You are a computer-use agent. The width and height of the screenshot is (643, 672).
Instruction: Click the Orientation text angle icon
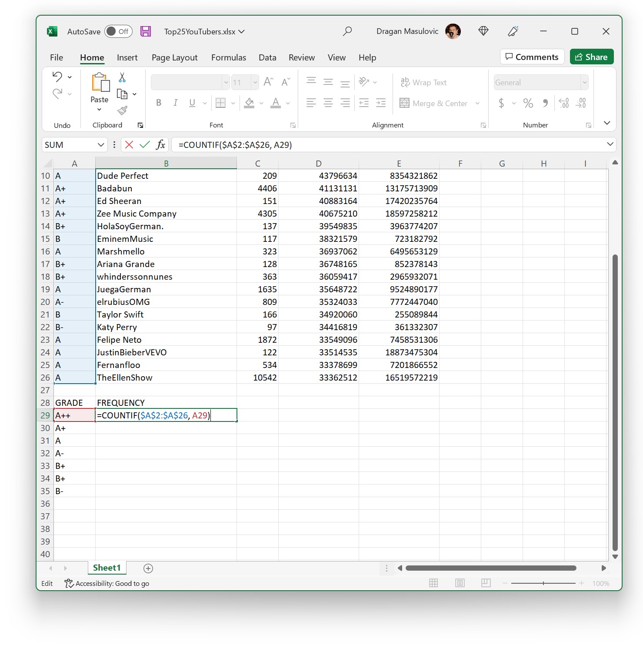(364, 82)
